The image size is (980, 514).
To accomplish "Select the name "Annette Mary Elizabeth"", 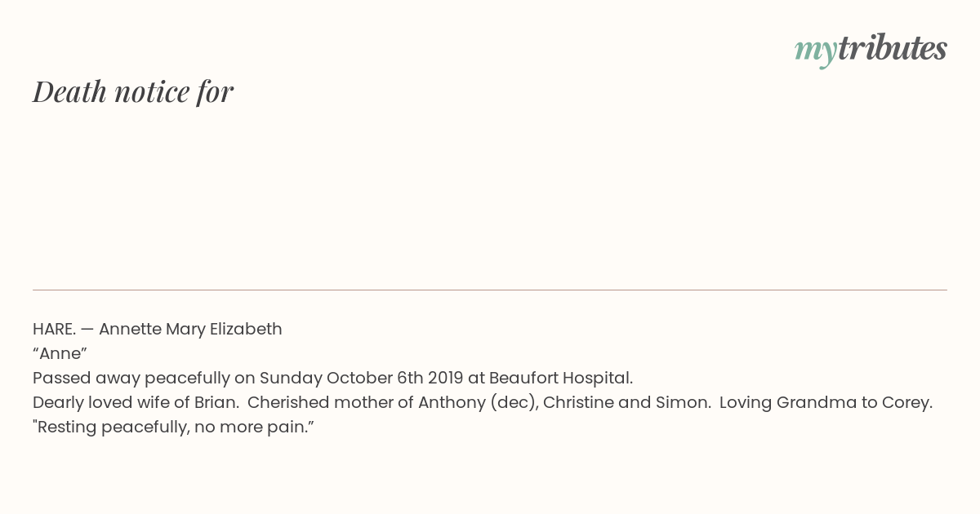I will tap(190, 330).
